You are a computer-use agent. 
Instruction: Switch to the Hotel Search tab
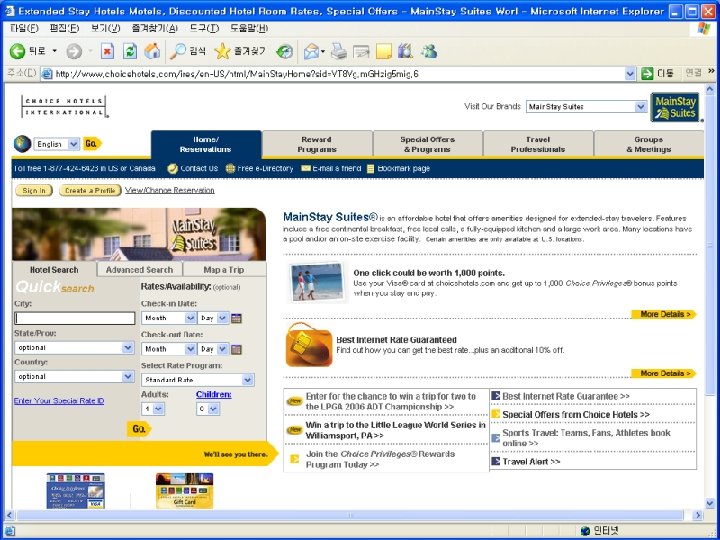click(54, 270)
